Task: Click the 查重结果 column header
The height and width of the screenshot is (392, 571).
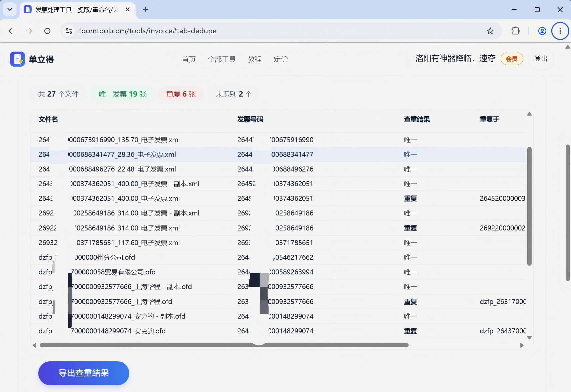Action: [x=417, y=119]
